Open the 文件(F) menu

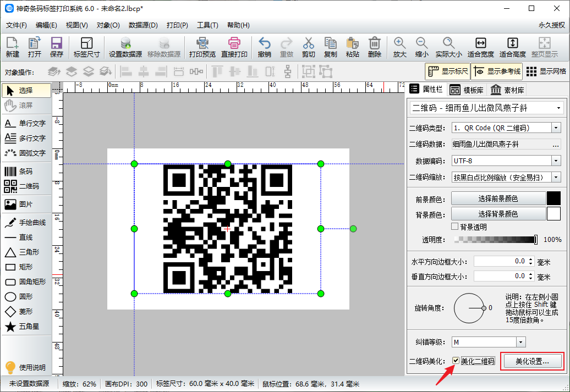(x=17, y=25)
